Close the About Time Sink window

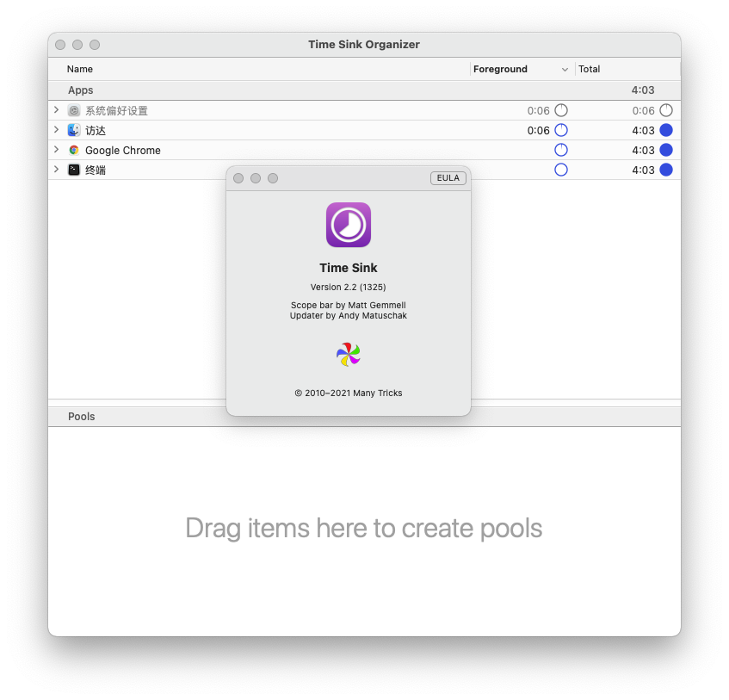click(x=238, y=178)
